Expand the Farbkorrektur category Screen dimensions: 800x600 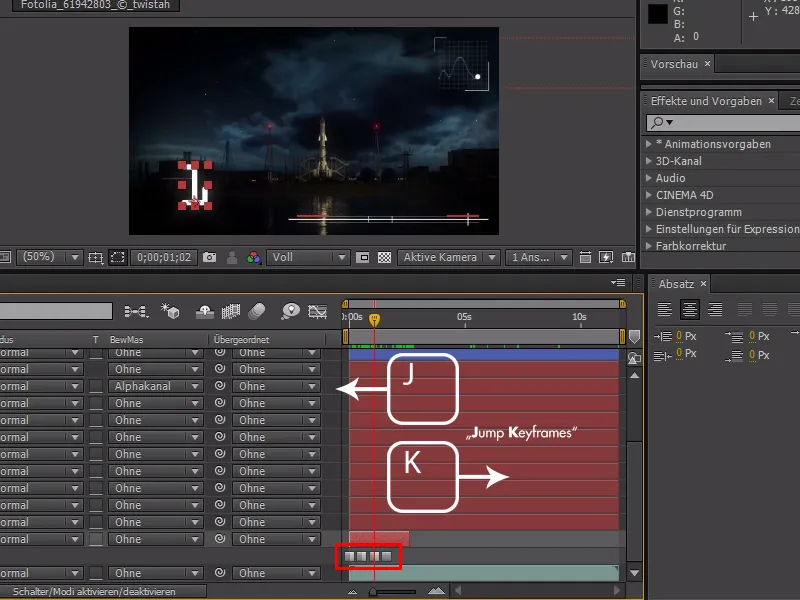pos(648,245)
